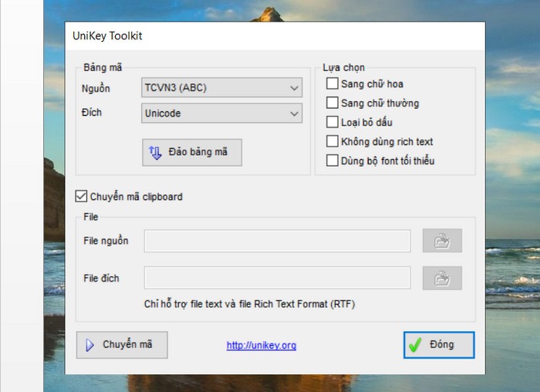The width and height of the screenshot is (540, 392).
Task: Open the Đích Unicode dropdown
Action: pos(222,113)
